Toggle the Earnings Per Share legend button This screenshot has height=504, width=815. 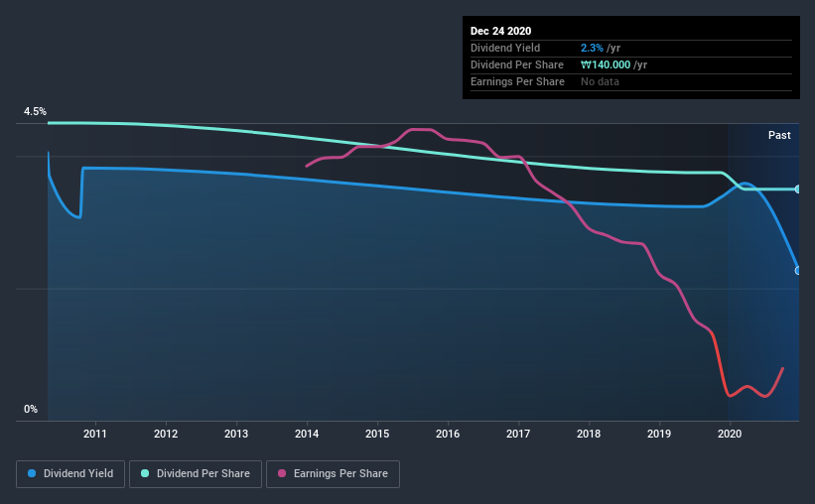[x=333, y=474]
